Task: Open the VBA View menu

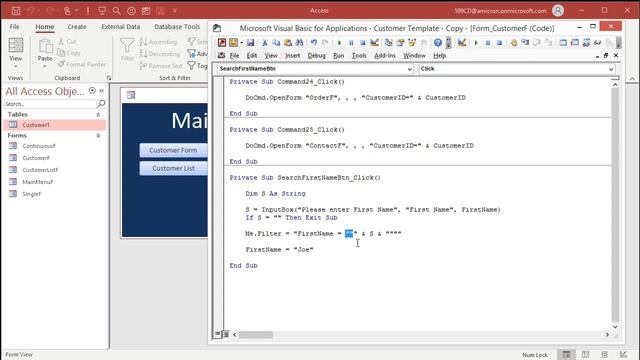Action: tap(271, 56)
